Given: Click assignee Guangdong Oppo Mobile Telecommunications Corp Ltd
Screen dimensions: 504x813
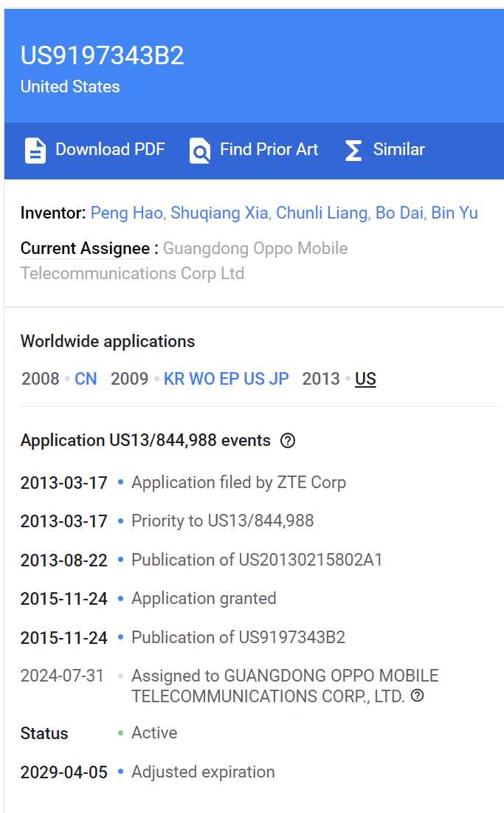Looking at the screenshot, I should (184, 261).
